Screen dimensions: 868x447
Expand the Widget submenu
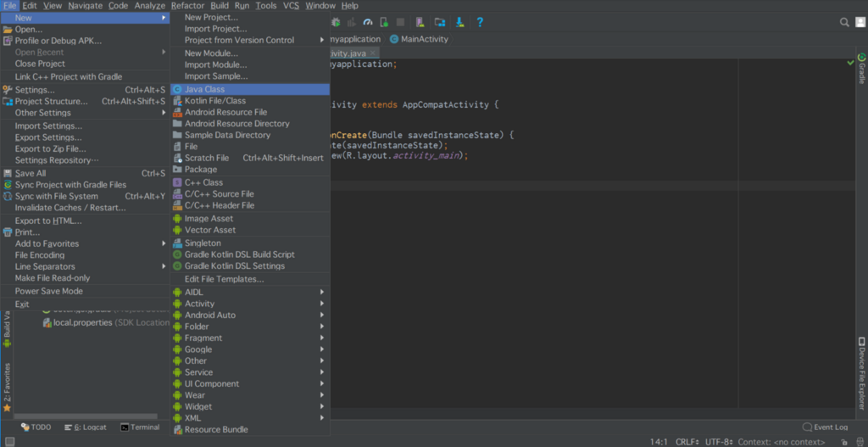(x=250, y=406)
